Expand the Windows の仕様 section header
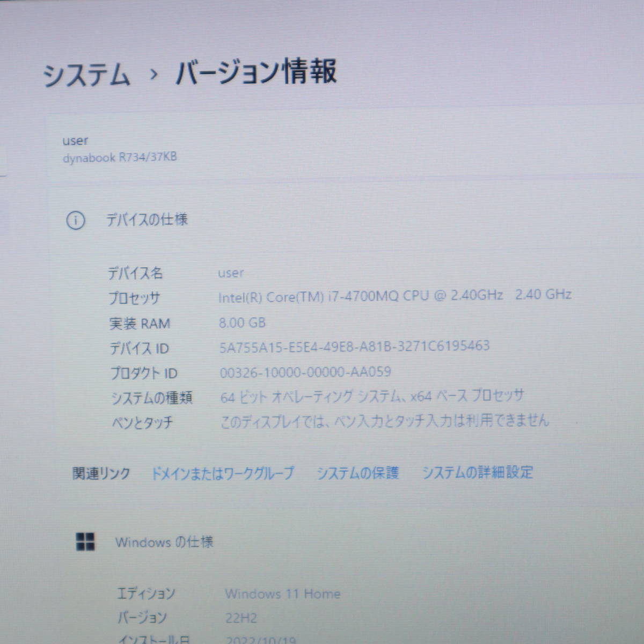This screenshot has width=644, height=644. pos(164,542)
